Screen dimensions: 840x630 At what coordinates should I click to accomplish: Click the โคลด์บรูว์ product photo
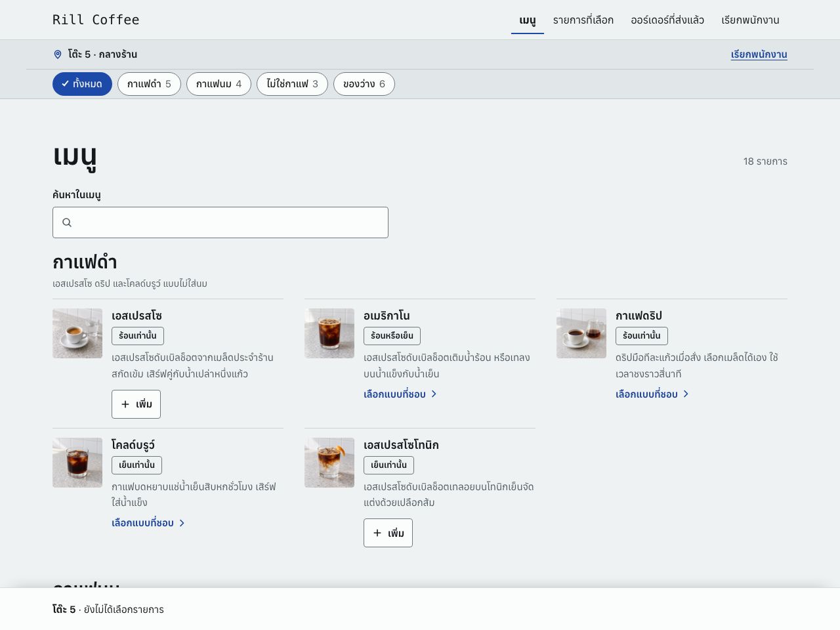coord(77,463)
